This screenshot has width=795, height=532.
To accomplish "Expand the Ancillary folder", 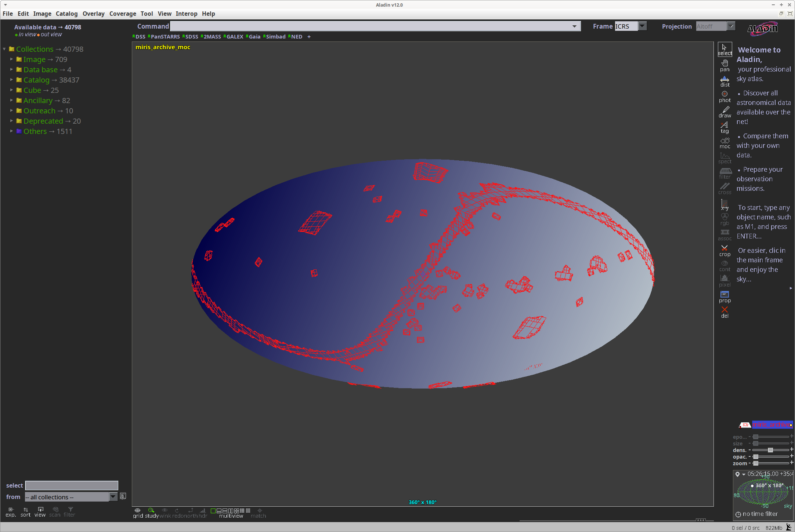I will (x=11, y=100).
